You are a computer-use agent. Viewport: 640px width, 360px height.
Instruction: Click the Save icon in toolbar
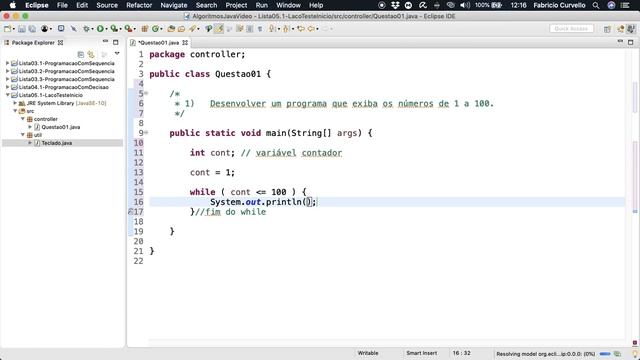22,29
